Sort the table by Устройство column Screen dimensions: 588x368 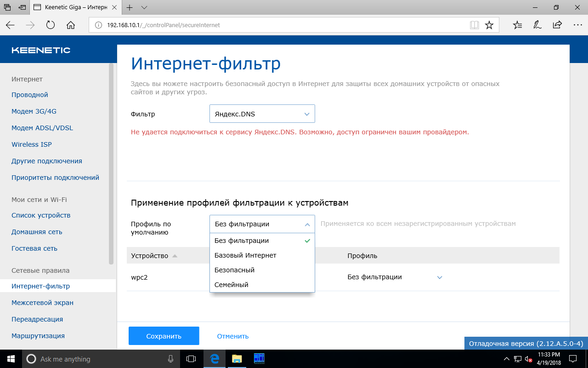[154, 256]
